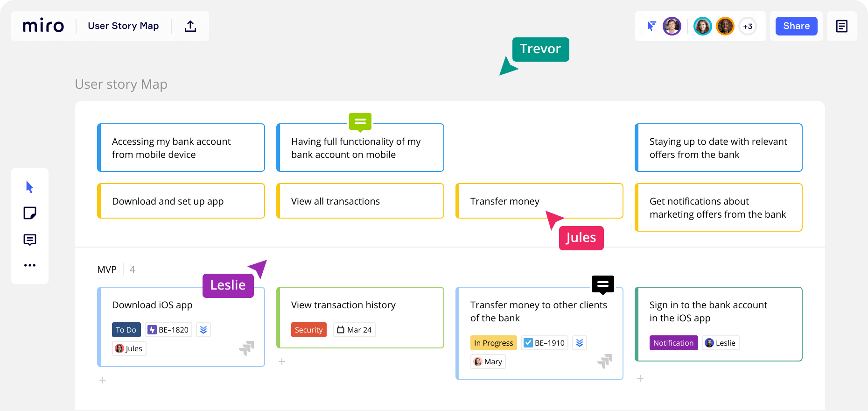This screenshot has height=411, width=868.
Task: Click the In Progress status tag
Action: tap(493, 343)
